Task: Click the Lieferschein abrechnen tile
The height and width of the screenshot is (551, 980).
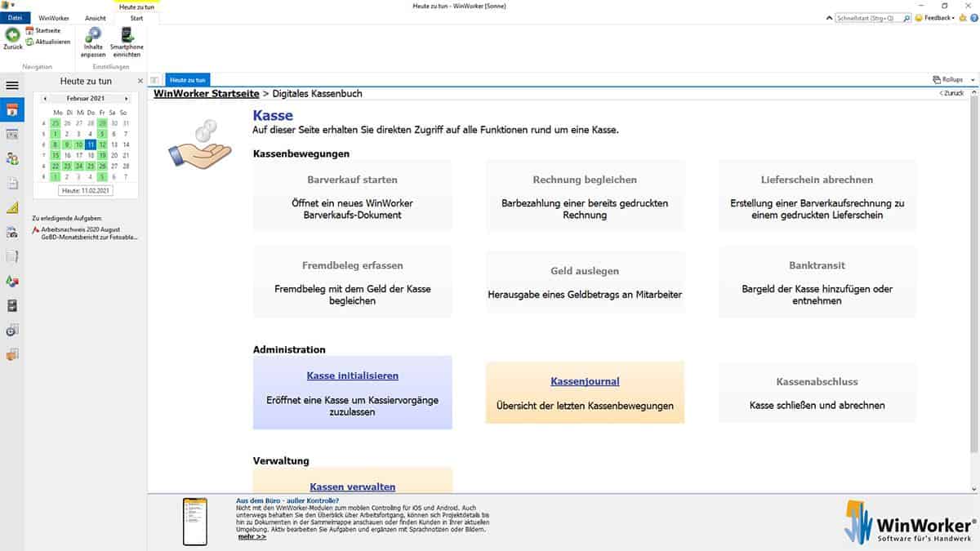Action: pos(817,196)
